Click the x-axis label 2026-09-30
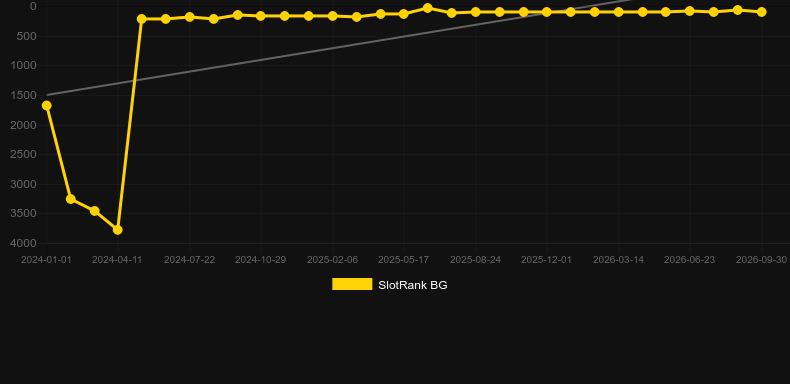Screen dimensions: 790x384 click(x=761, y=260)
